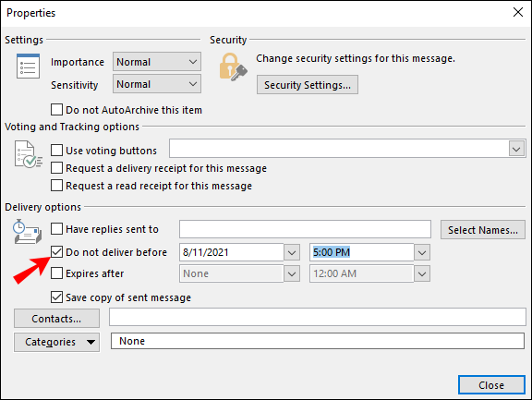Uncheck Do not deliver before

coord(56,252)
